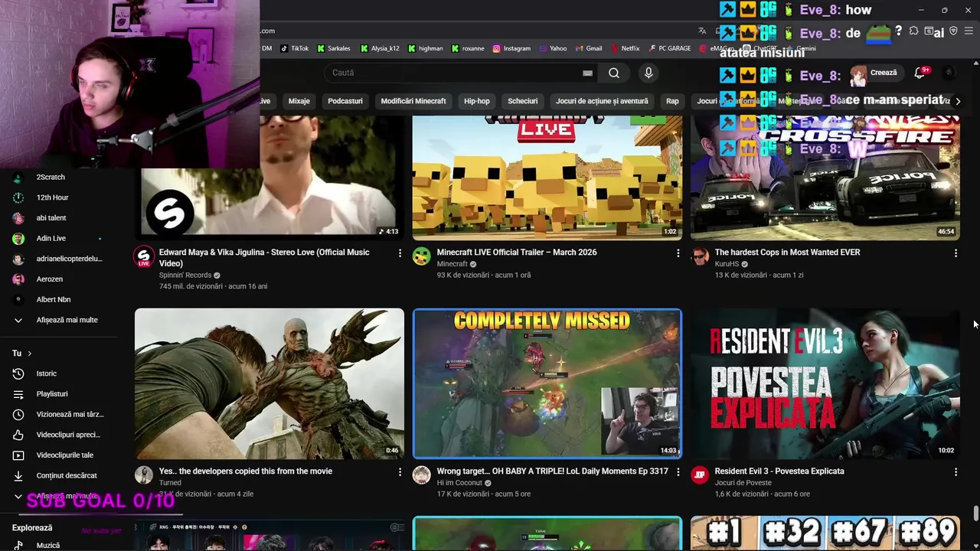
Task: Open title 'The hardest Cops in Most Wanted EVER'
Action: point(787,253)
